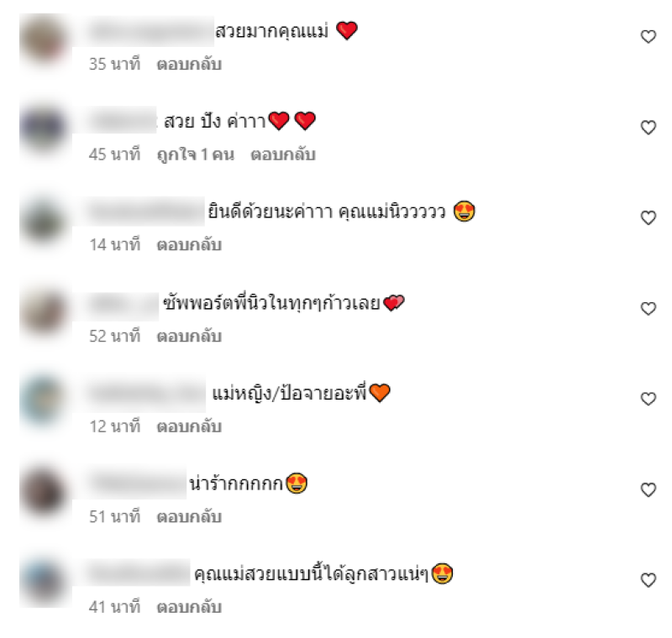
Task: Open profile picture next to "สวย ปัง ค่าาา"
Action: (44, 128)
